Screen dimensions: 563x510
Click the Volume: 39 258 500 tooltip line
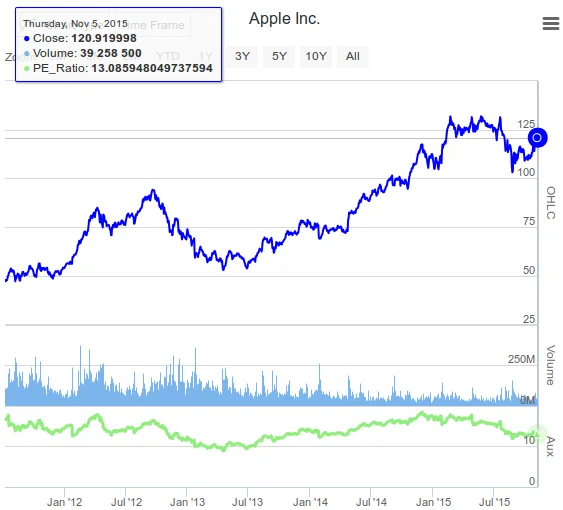tap(83, 53)
